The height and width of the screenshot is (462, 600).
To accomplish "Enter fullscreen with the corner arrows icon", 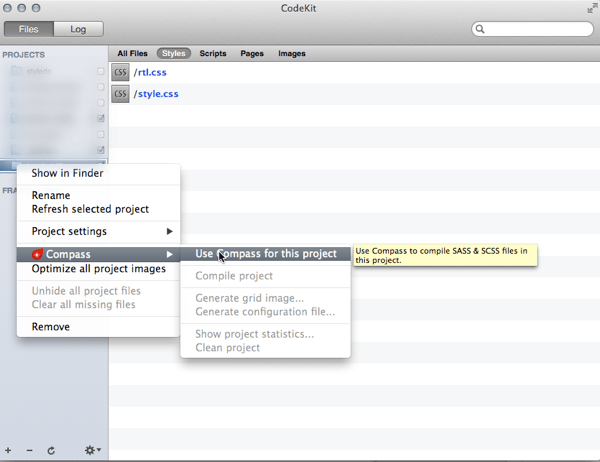I will (593, 8).
